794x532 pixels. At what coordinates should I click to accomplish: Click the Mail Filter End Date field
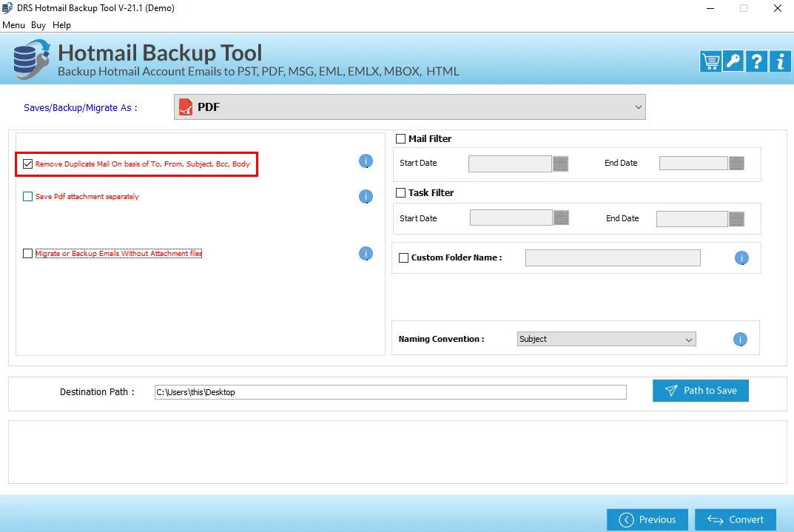[x=693, y=163]
